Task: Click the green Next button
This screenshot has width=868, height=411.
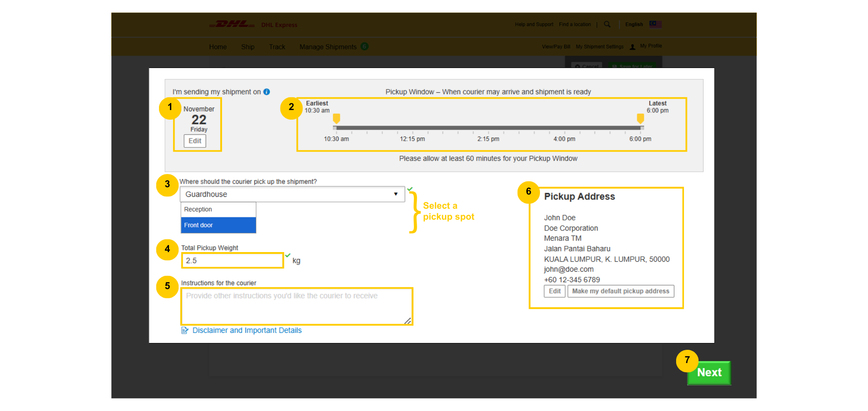Action: [709, 373]
